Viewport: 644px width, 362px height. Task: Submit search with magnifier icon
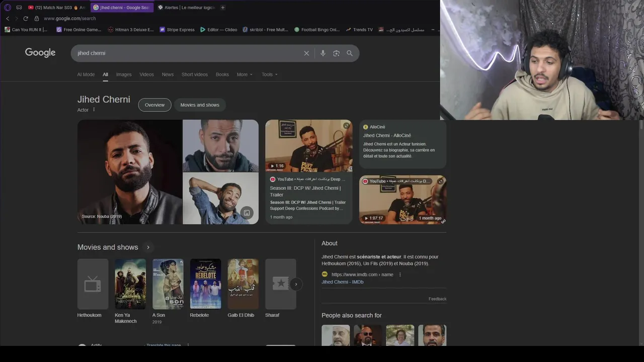pyautogui.click(x=350, y=53)
